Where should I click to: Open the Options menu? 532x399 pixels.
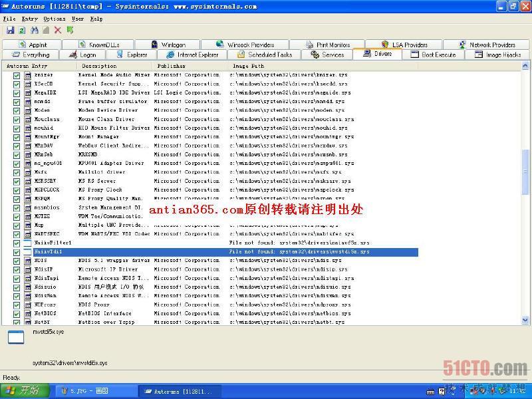(55, 19)
